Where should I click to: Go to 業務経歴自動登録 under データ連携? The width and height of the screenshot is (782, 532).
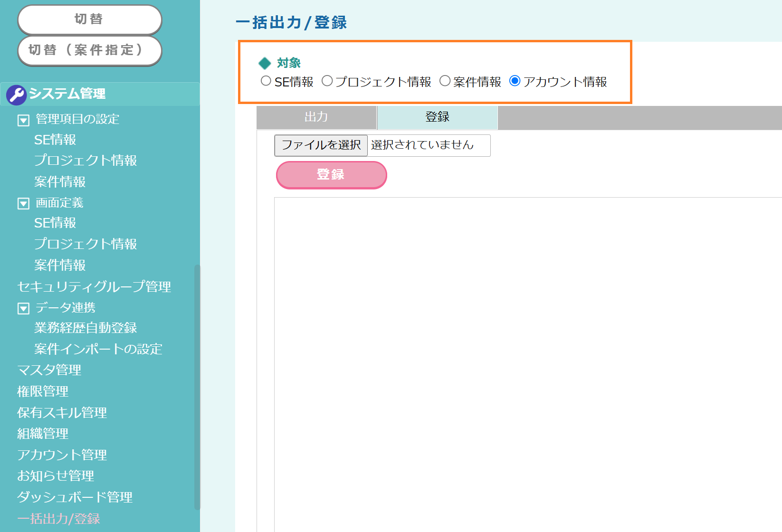86,328
